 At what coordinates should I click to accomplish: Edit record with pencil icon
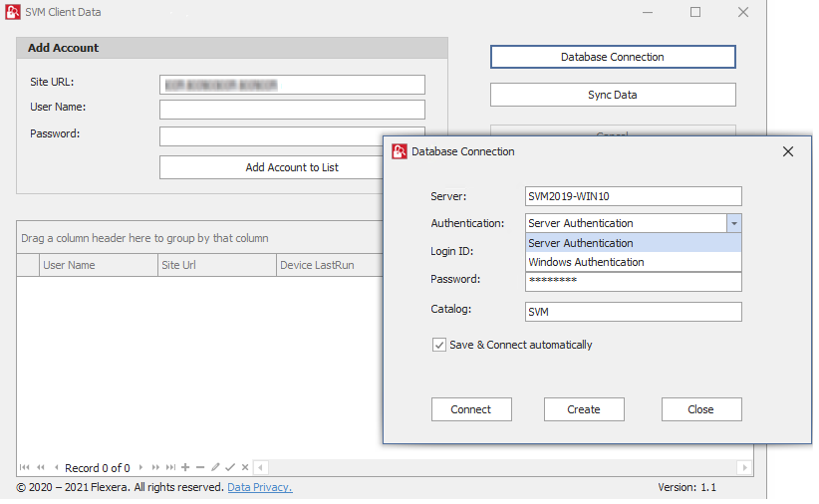[x=215, y=467]
